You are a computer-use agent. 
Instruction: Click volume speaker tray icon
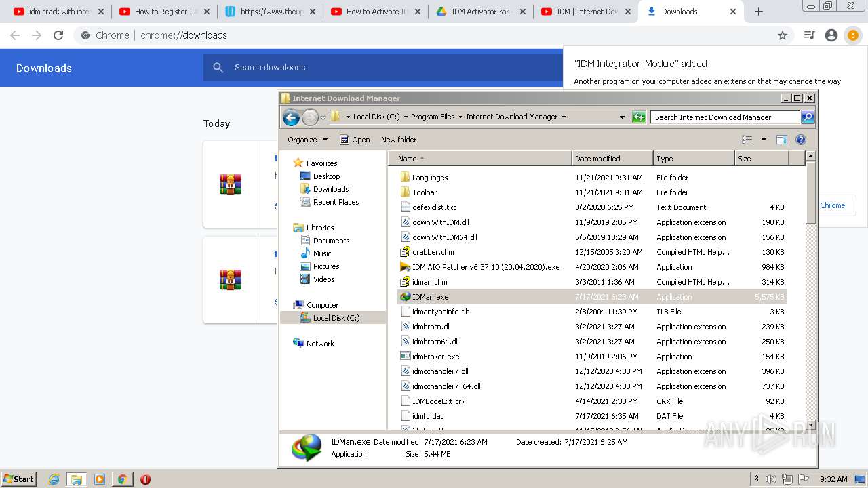click(771, 479)
